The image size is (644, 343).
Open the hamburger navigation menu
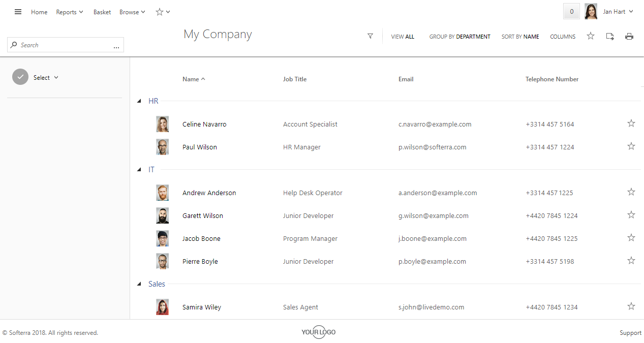[x=18, y=12]
